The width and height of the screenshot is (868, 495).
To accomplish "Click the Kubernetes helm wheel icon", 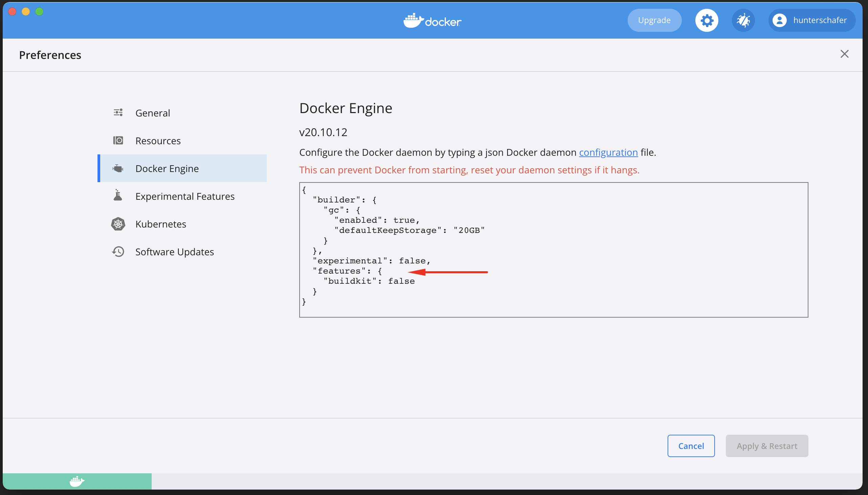I will (x=118, y=224).
